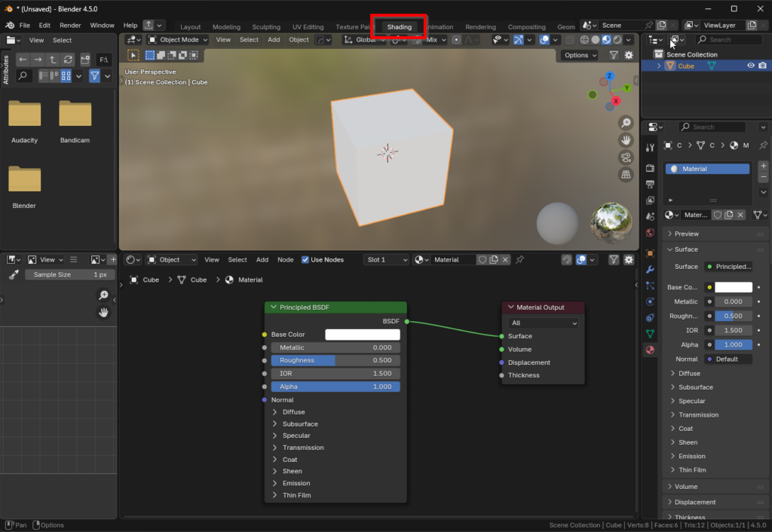Disable Cube in renders via camera icon

(x=762, y=66)
